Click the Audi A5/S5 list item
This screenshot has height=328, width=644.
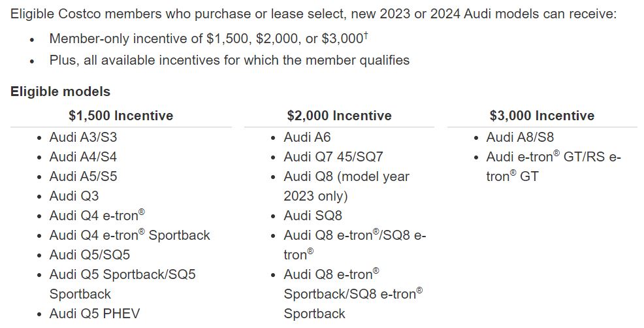[83, 176]
